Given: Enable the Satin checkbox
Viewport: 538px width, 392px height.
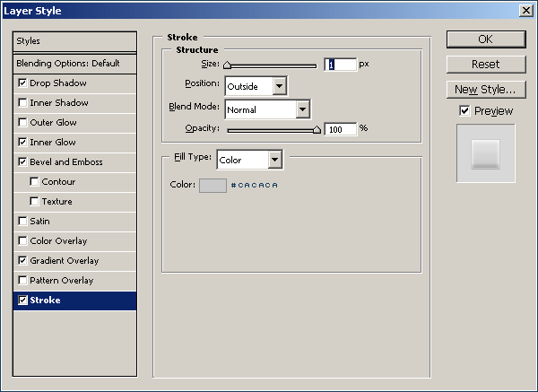Looking at the screenshot, I should [22, 221].
